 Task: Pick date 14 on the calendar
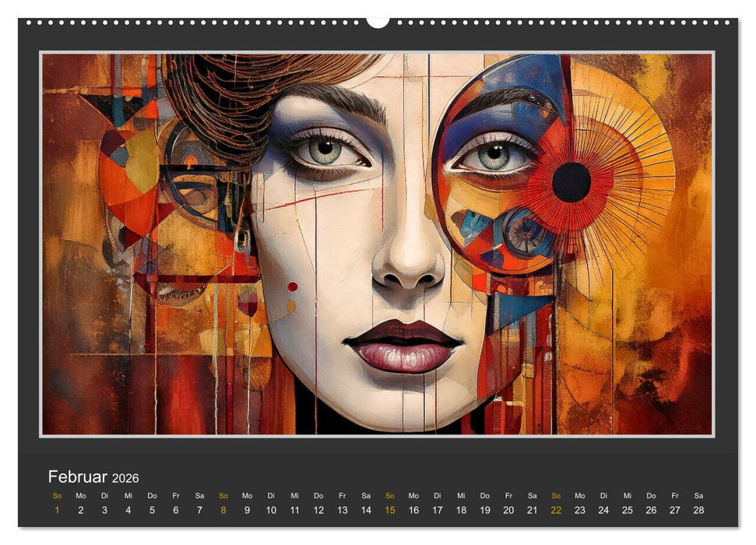click(366, 510)
